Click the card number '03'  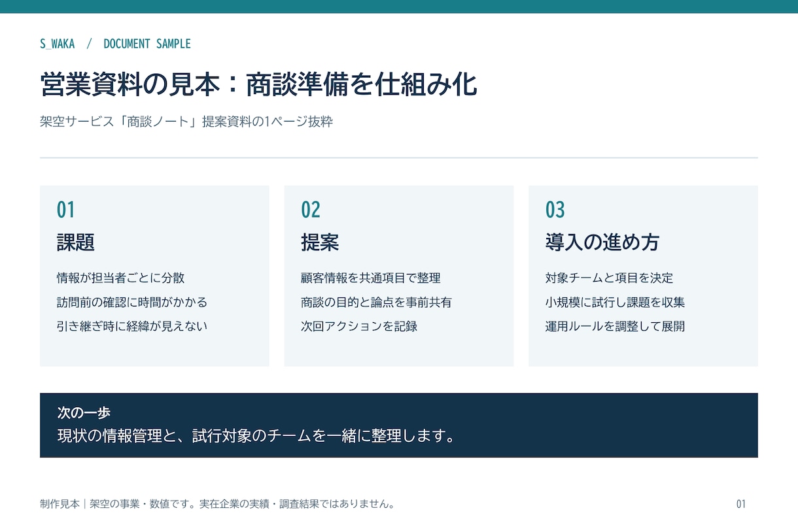[x=555, y=210]
